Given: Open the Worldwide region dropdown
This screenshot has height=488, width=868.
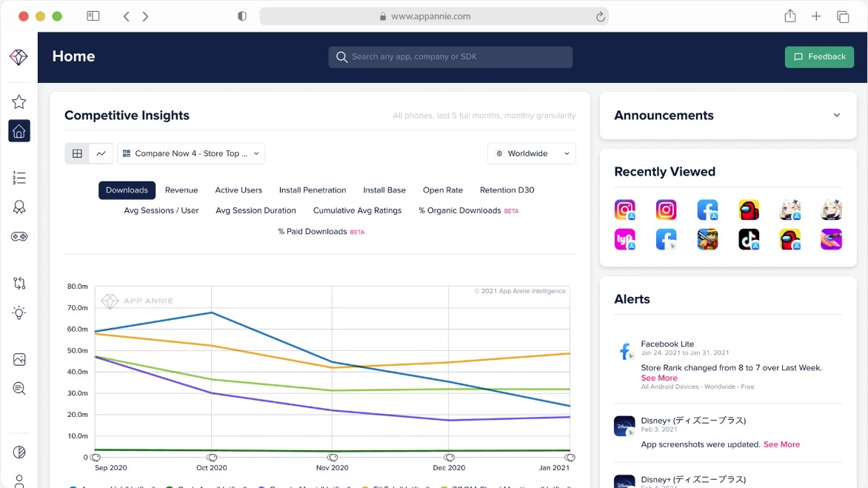Looking at the screenshot, I should point(531,153).
